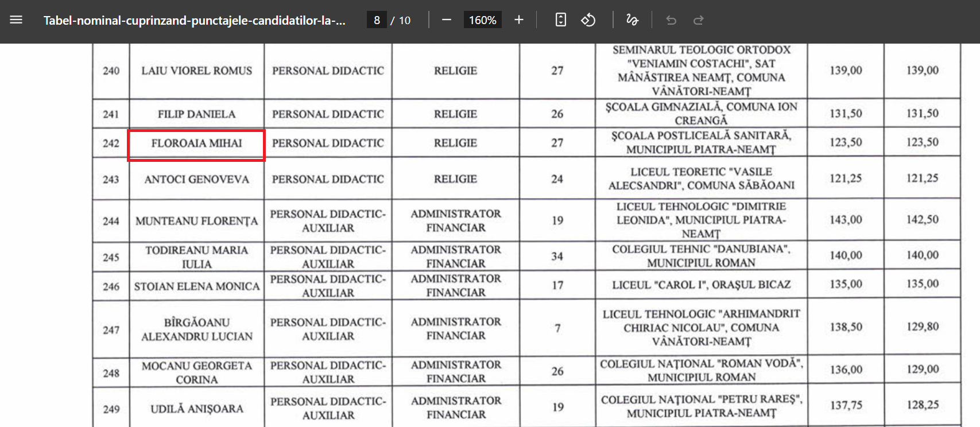980x427 pixels.
Task: Select name cell BÎRGĂOANU ALEXANDRU LUCIAN
Action: tap(196, 329)
